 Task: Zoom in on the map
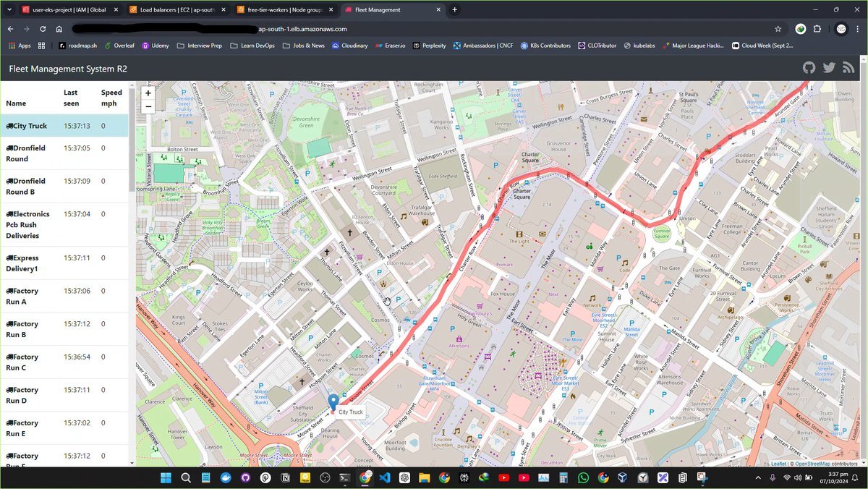(148, 93)
